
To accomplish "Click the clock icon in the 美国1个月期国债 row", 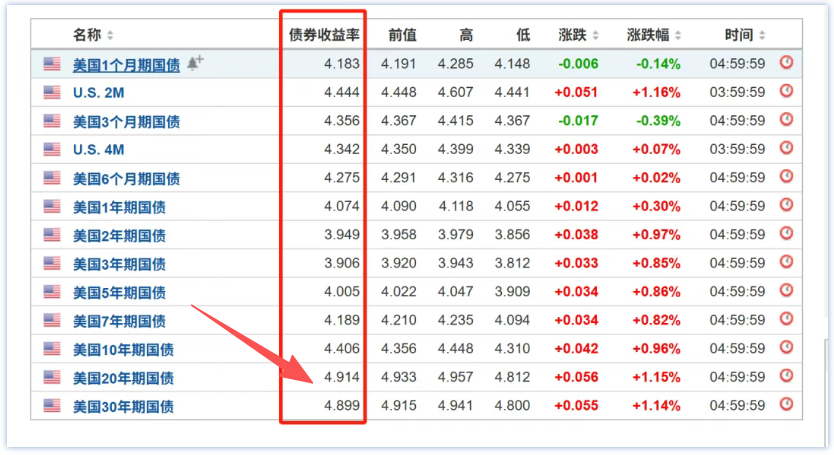I will pos(786,63).
